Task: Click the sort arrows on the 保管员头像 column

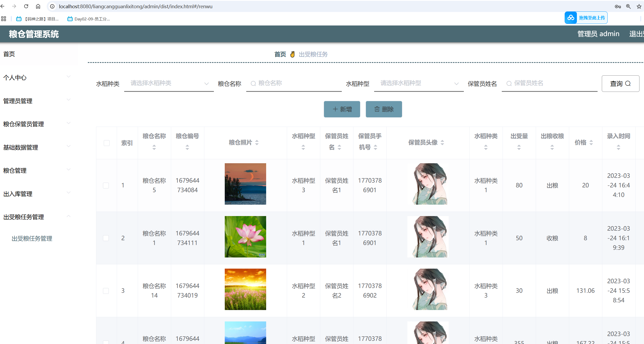Action: point(442,143)
